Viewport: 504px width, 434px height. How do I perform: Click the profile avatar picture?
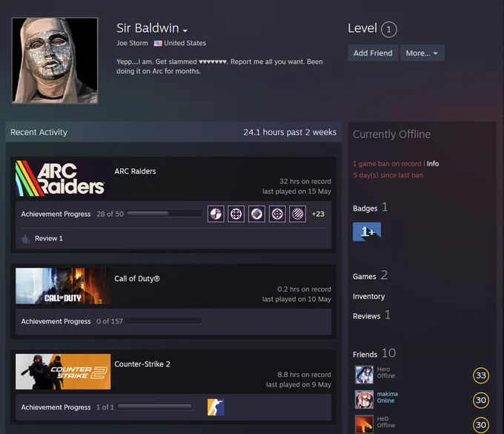coord(55,61)
